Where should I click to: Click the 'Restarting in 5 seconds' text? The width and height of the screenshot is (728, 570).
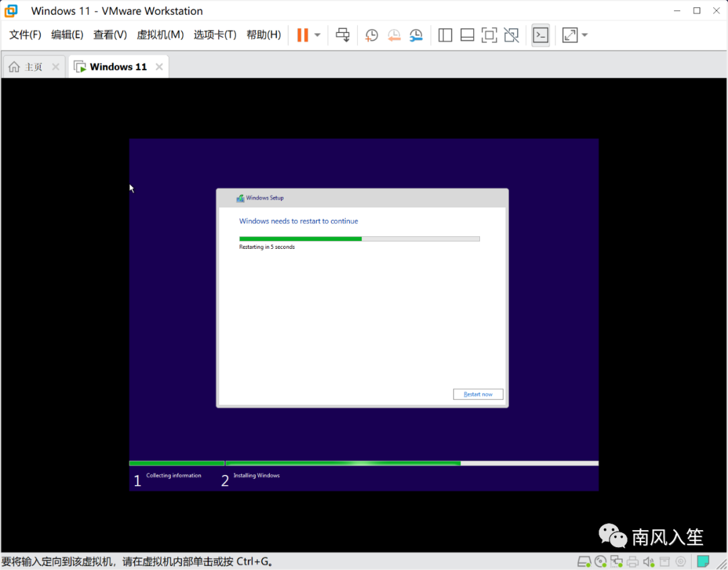tap(267, 247)
